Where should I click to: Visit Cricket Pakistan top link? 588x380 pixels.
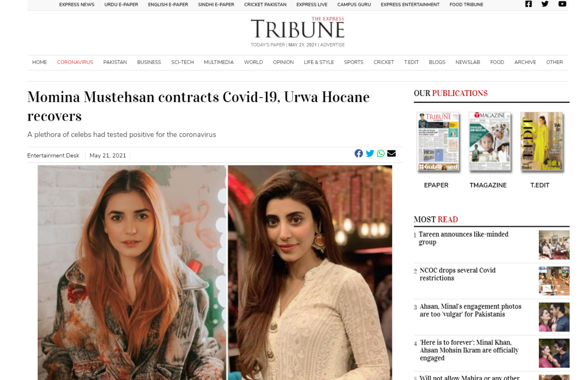point(265,5)
